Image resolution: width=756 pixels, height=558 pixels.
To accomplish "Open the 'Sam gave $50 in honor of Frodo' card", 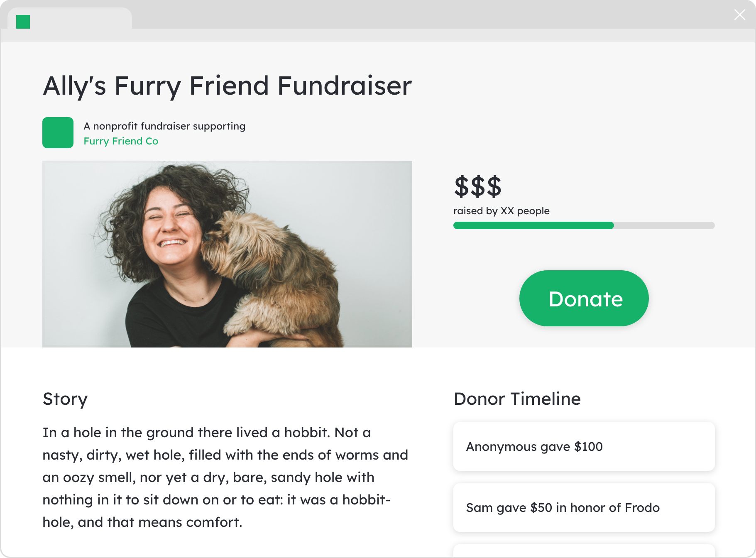I will (584, 507).
